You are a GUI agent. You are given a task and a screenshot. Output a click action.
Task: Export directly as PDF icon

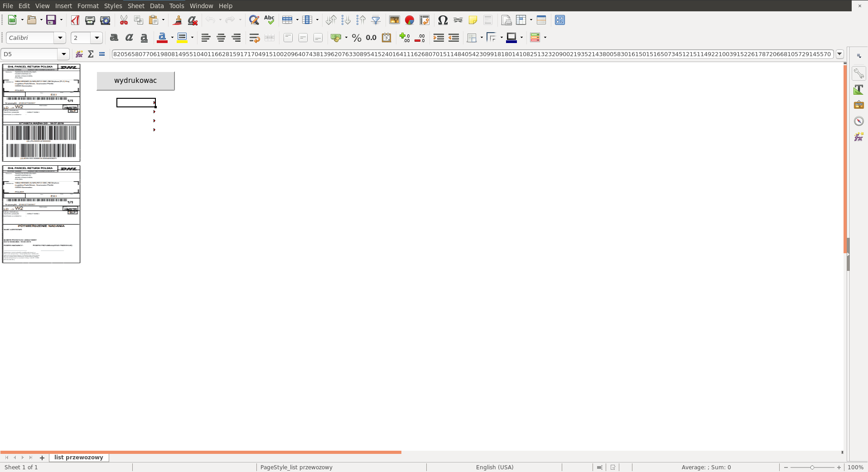pos(75,20)
